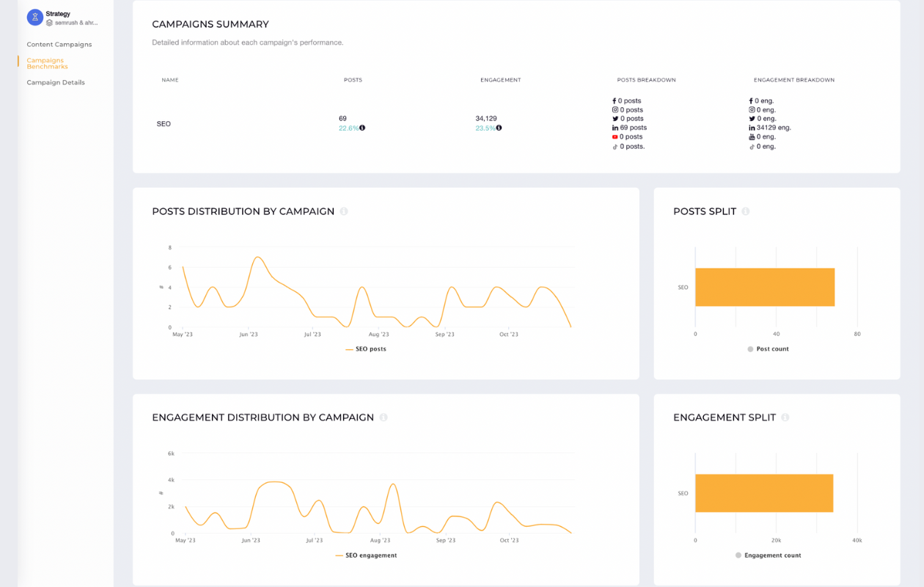This screenshot has height=587, width=924.
Task: Click the orange SEO bar in Posts Split
Action: (x=765, y=287)
